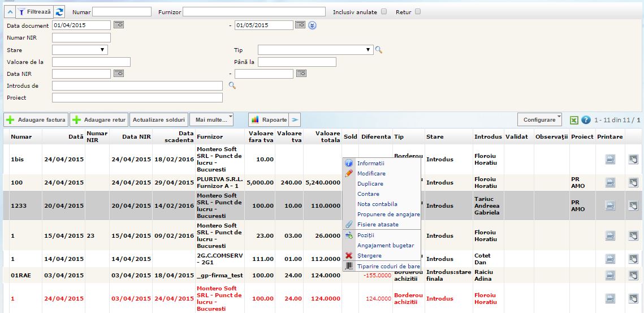
Task: Choose Duplicare from the context menu
Action: click(x=370, y=184)
